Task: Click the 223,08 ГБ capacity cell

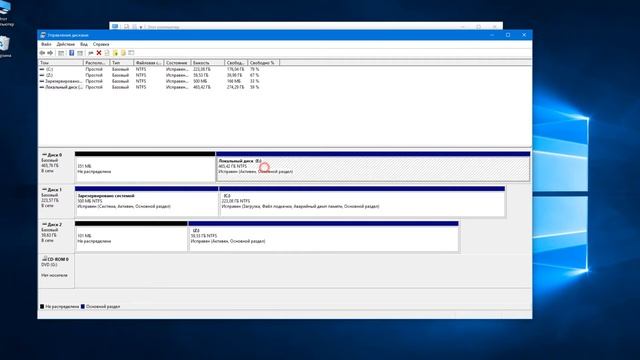Action: coord(201,69)
